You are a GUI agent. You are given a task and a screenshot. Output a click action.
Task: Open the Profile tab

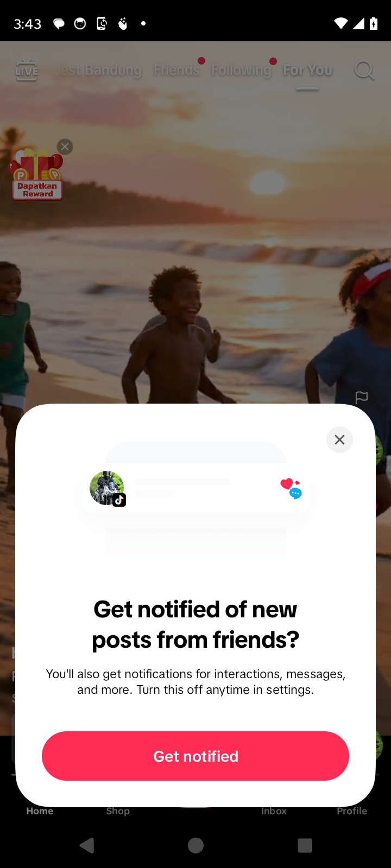pos(352,811)
